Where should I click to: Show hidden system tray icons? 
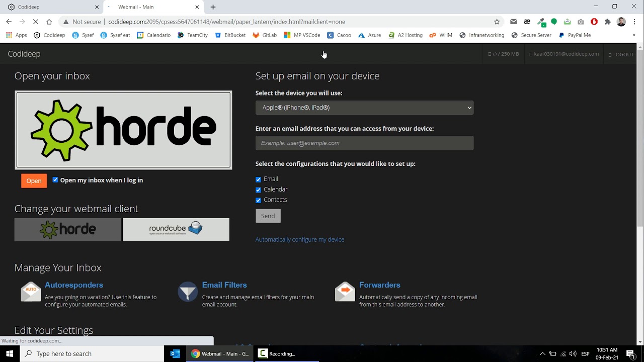542,353
